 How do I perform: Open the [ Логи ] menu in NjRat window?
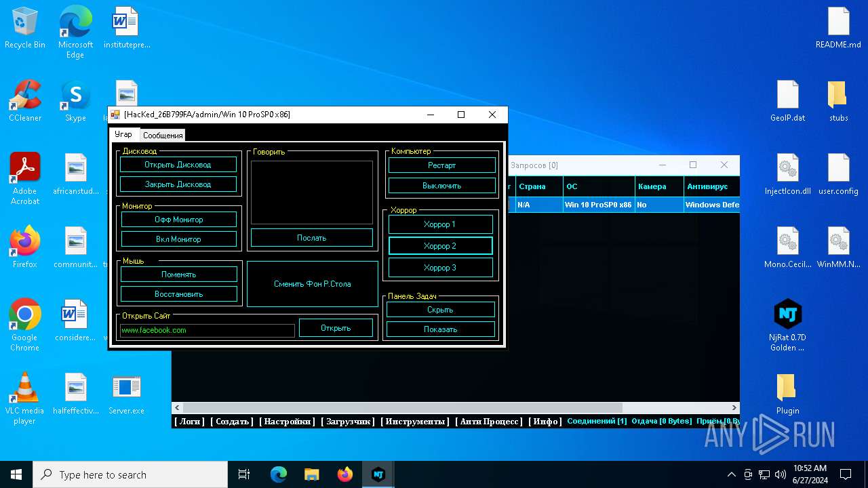189,422
